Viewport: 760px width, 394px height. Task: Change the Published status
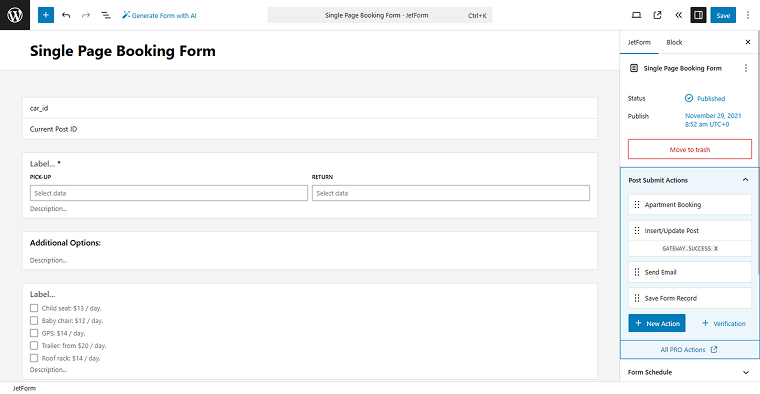tap(705, 98)
